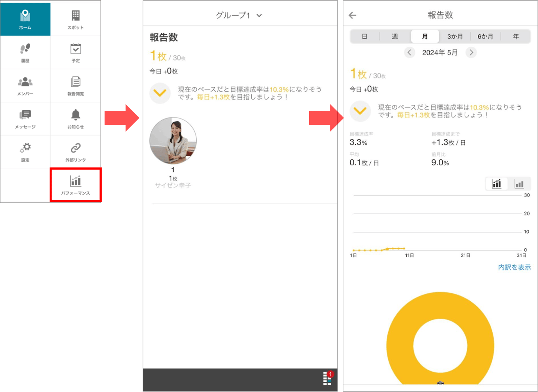Switch chart to bar graph view

click(519, 184)
